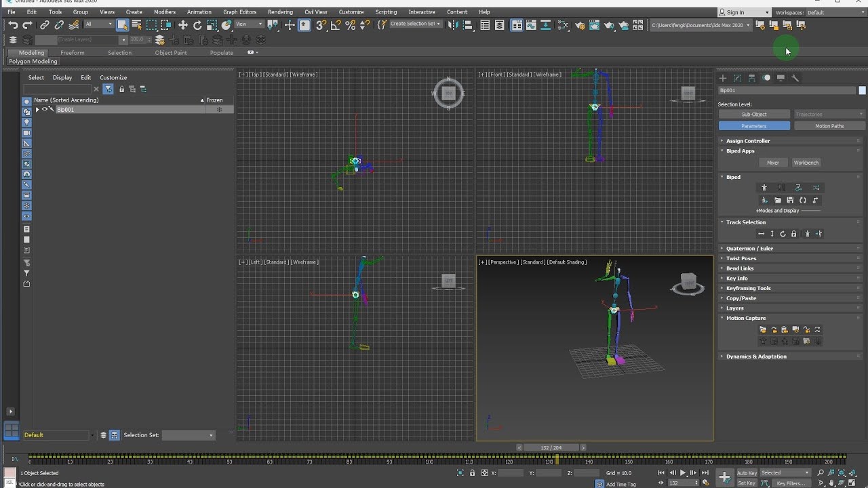
Task: Expand the Bip001 tree node
Action: point(37,109)
